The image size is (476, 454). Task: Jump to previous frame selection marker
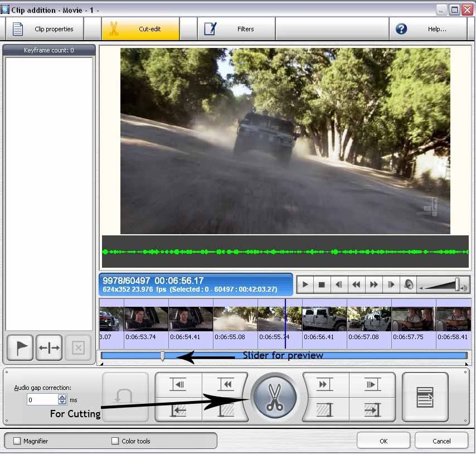pos(179,385)
